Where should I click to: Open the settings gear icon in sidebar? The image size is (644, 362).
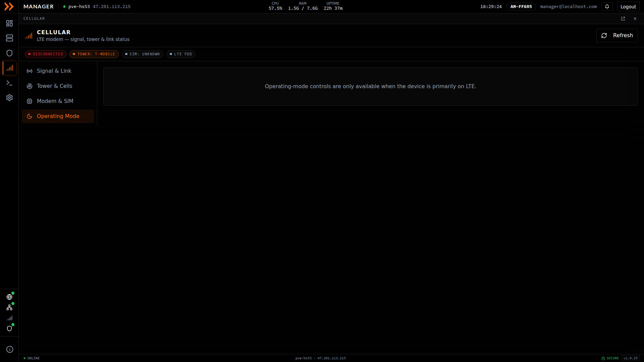[x=9, y=98]
